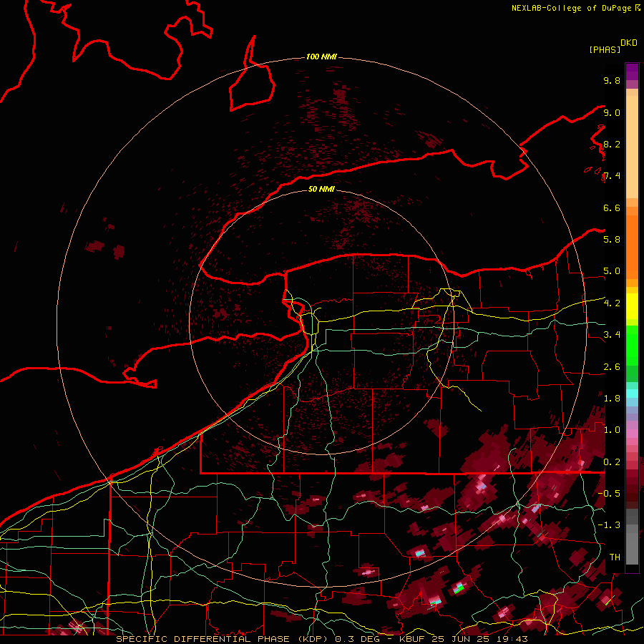Screen dimensions: 644x644
Task: Click the 2.6 scale value
Action: (x=612, y=367)
